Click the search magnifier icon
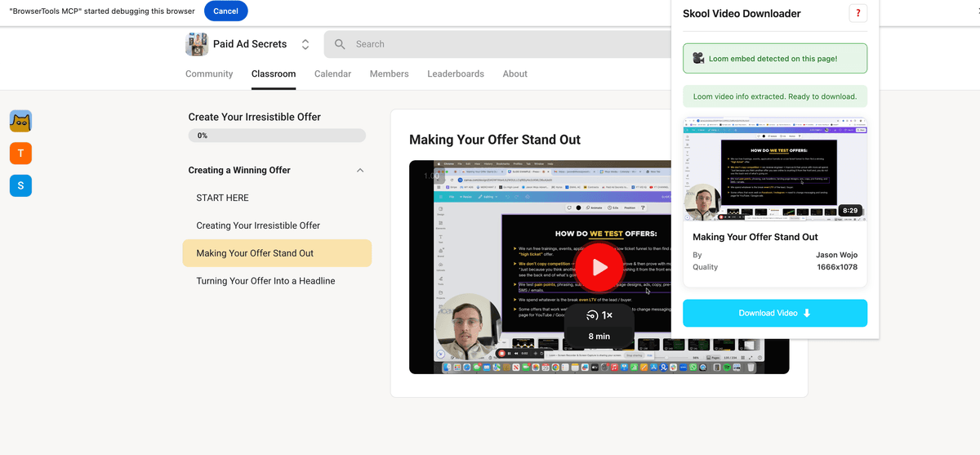The image size is (980, 455). point(340,44)
